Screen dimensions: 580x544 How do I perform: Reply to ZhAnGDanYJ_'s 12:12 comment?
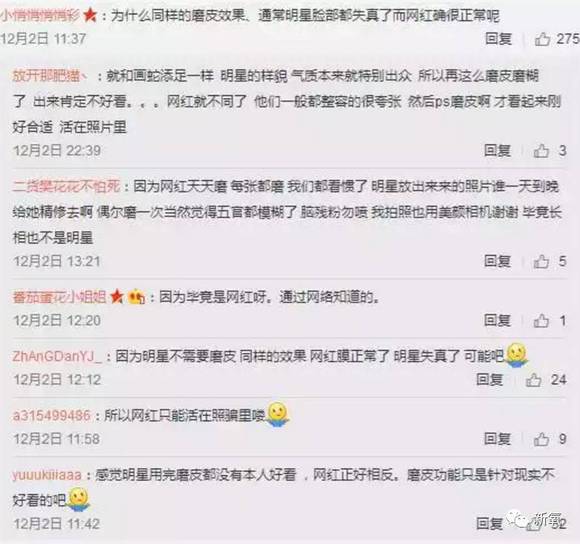[490, 380]
